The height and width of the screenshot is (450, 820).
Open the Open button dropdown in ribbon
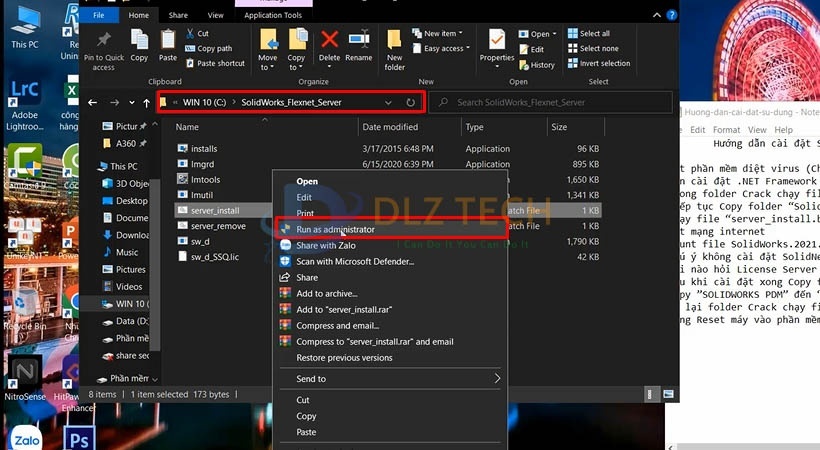(x=554, y=34)
